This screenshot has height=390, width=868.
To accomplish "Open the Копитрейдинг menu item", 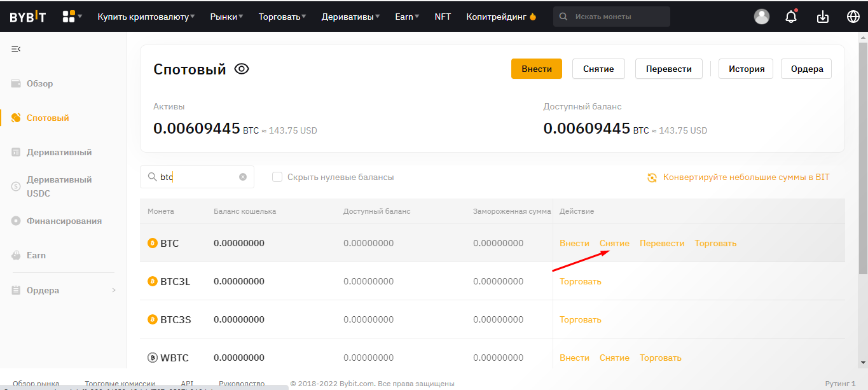I will click(501, 17).
